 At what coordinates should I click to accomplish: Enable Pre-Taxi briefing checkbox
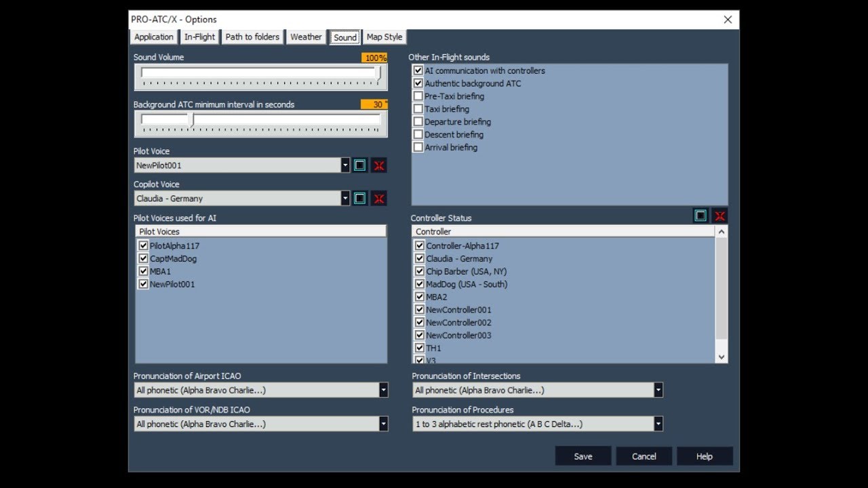click(x=418, y=96)
